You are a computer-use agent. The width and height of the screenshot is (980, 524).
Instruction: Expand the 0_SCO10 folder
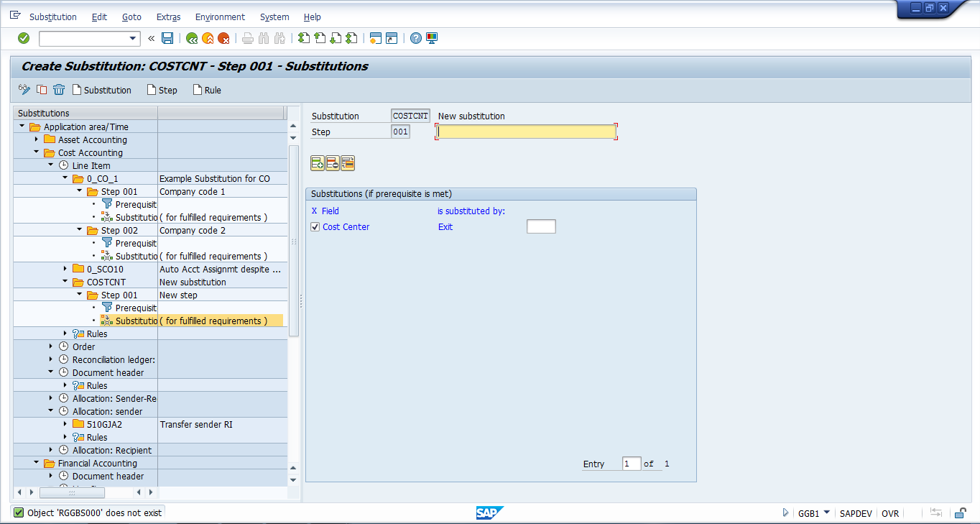[x=65, y=269]
